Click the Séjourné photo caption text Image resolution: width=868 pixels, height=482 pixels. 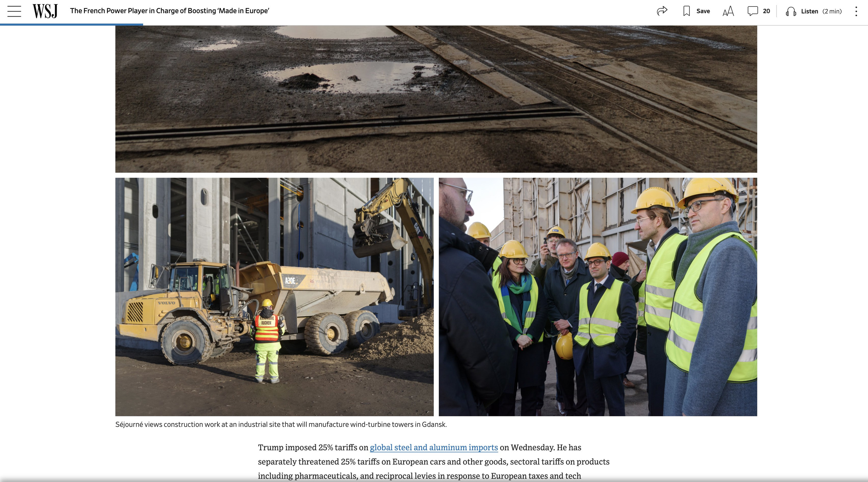coord(281,424)
